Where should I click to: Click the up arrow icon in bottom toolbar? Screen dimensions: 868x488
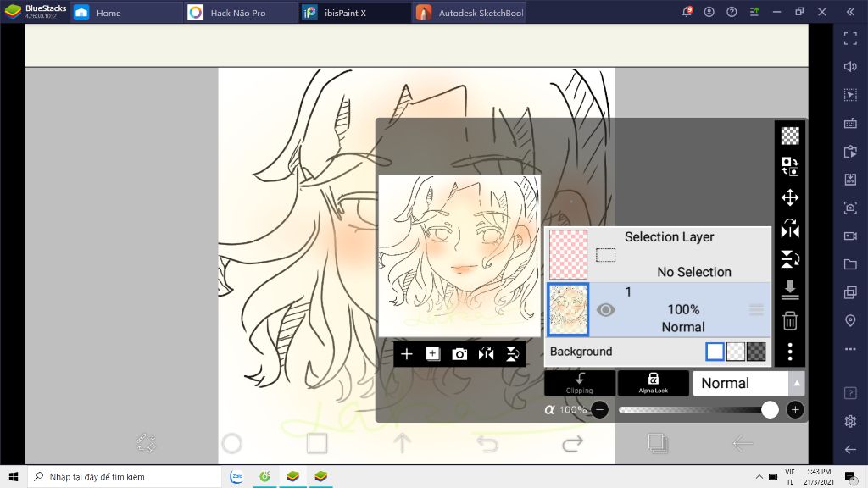coord(403,443)
